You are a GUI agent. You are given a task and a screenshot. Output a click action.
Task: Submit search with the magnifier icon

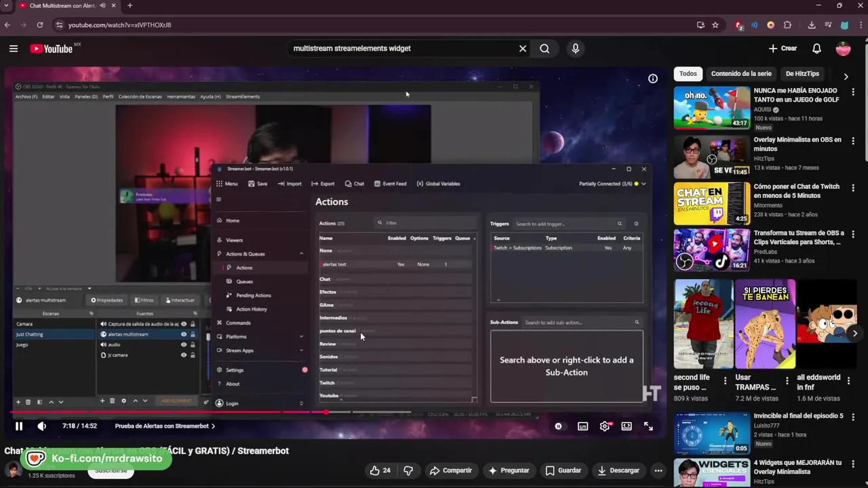pyautogui.click(x=545, y=49)
